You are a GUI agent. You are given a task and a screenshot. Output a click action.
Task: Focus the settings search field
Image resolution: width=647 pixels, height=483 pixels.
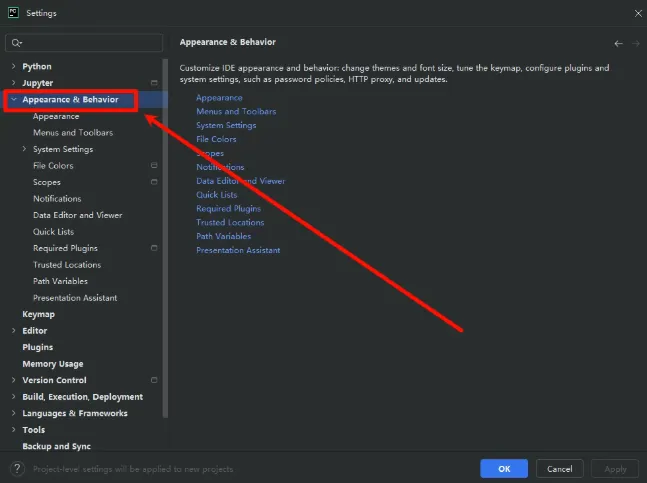[90, 43]
